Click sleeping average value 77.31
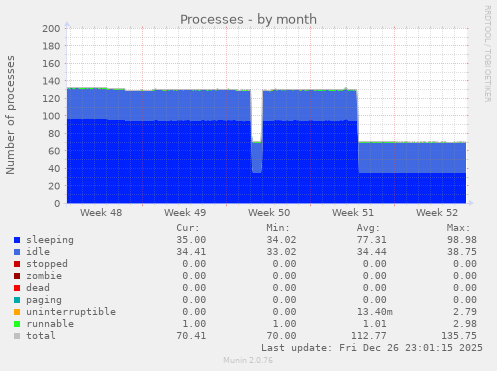 pos(371,240)
